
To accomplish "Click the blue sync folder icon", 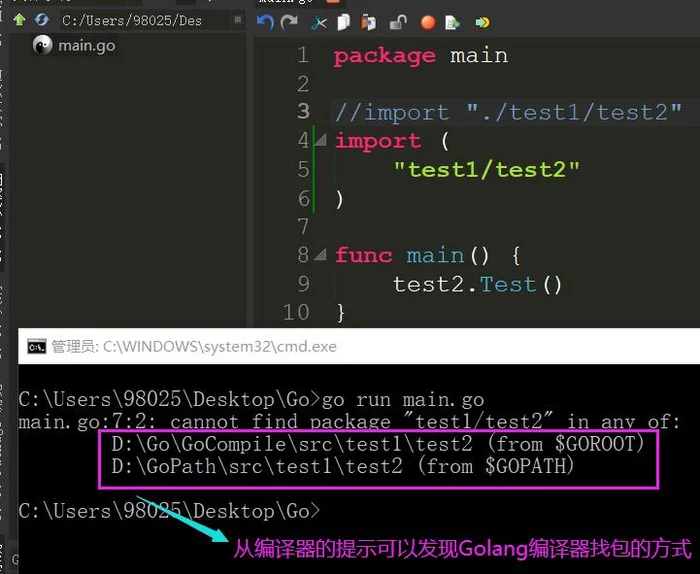I will 42,20.
